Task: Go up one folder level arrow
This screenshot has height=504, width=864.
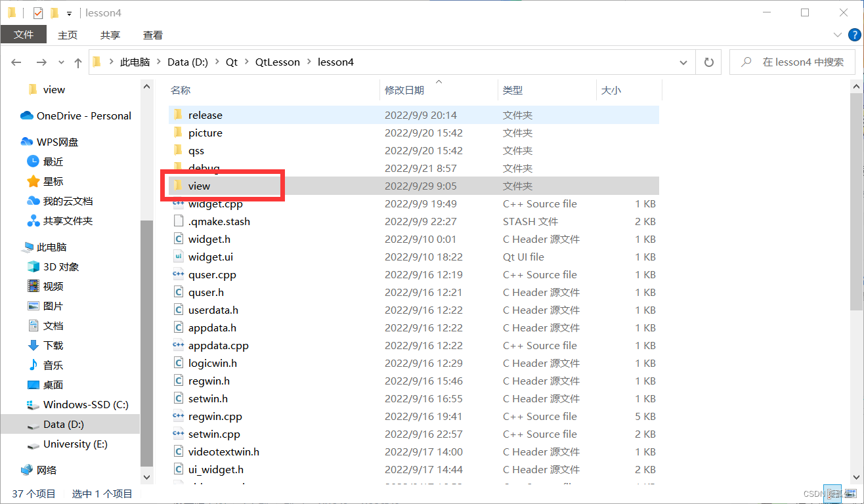Action: [78, 62]
